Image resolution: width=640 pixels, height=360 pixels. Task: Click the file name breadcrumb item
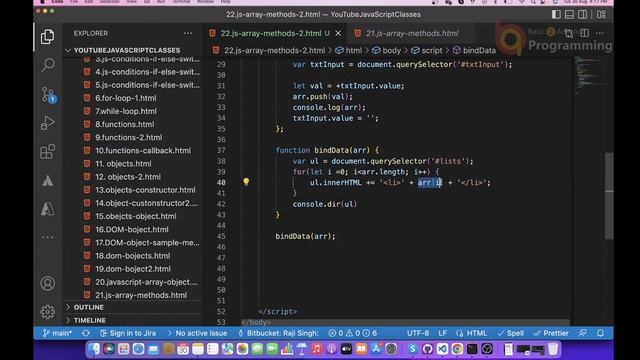[269, 50]
